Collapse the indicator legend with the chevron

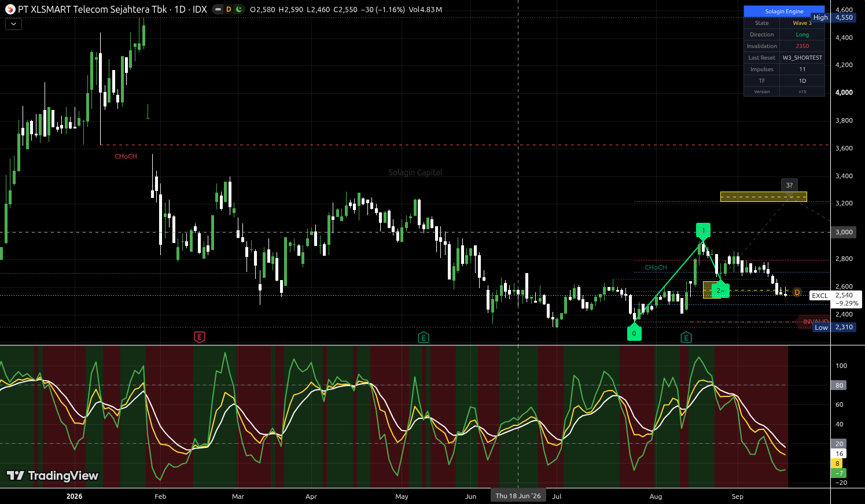tap(13, 24)
